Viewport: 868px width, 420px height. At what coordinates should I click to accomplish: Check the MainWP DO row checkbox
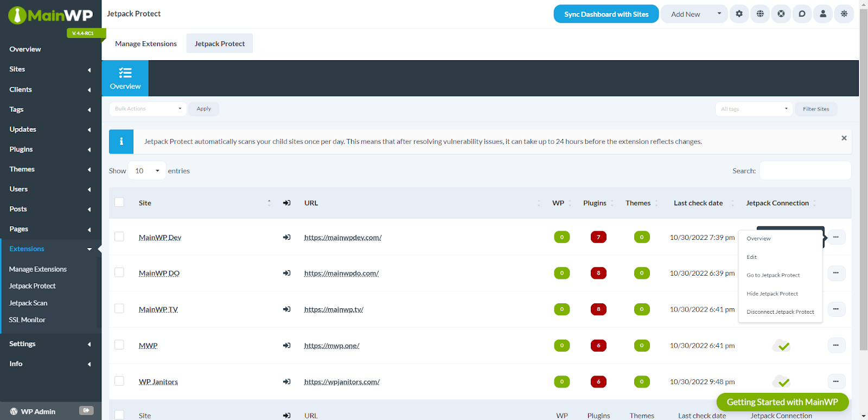[x=119, y=272]
